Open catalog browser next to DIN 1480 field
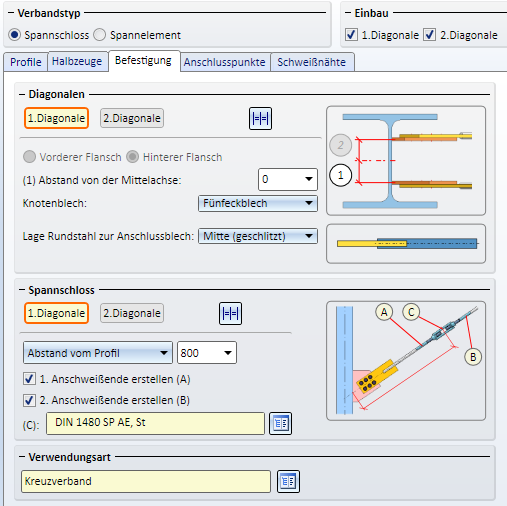 pyautogui.click(x=280, y=423)
